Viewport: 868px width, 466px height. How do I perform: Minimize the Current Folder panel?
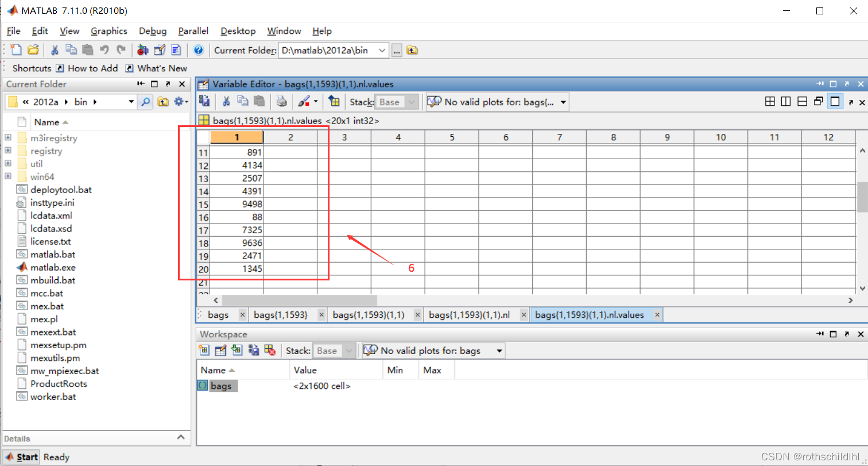141,84
